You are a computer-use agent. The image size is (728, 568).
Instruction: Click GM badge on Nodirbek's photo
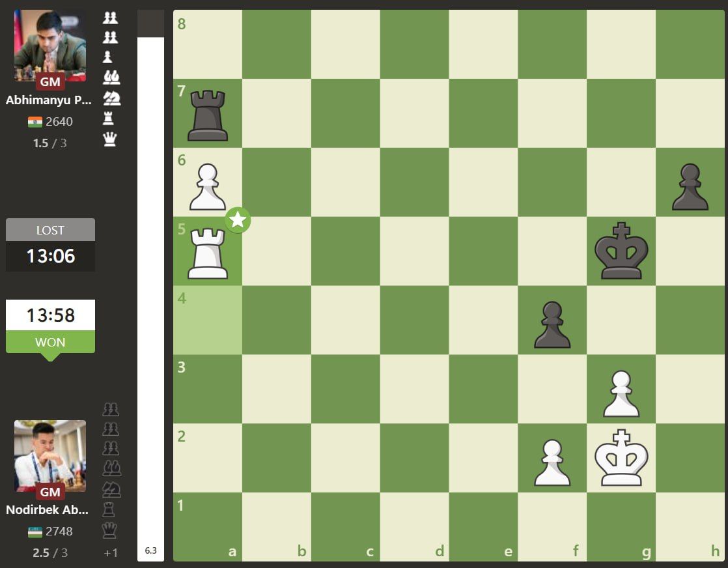(x=50, y=492)
